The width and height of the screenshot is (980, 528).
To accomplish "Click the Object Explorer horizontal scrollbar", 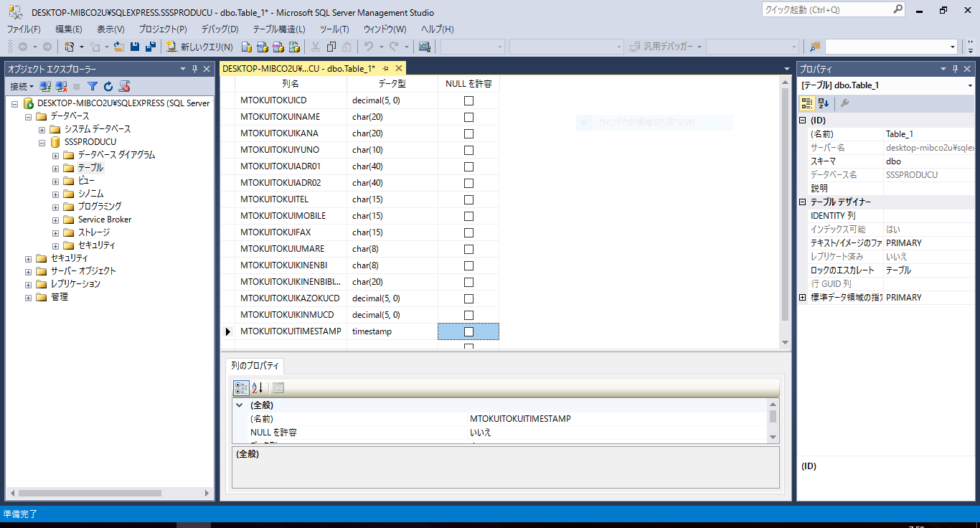I will (x=110, y=493).
